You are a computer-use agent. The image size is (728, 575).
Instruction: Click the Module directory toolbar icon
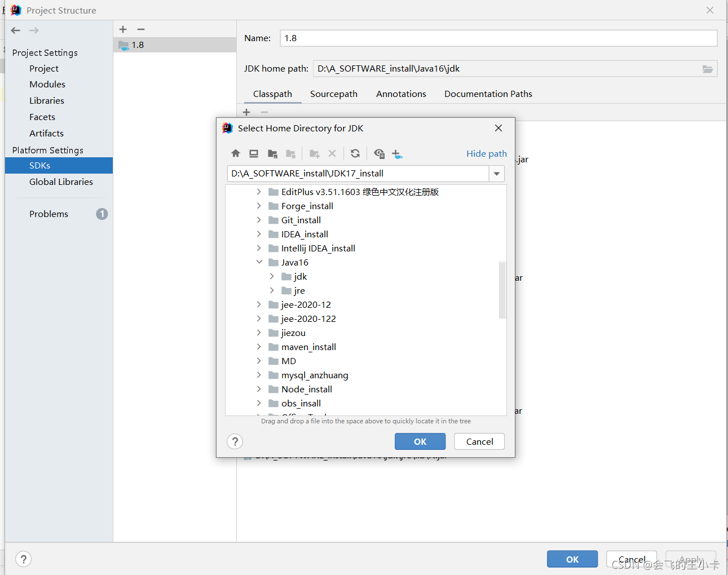coord(291,153)
